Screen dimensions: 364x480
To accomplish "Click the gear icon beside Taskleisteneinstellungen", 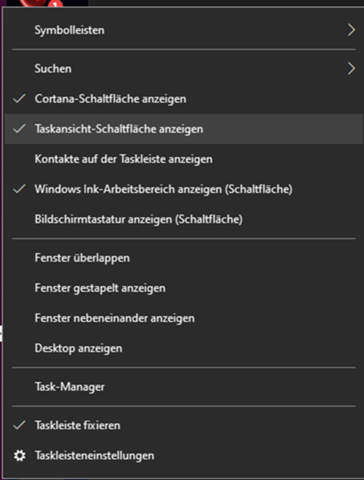I will point(20,455).
